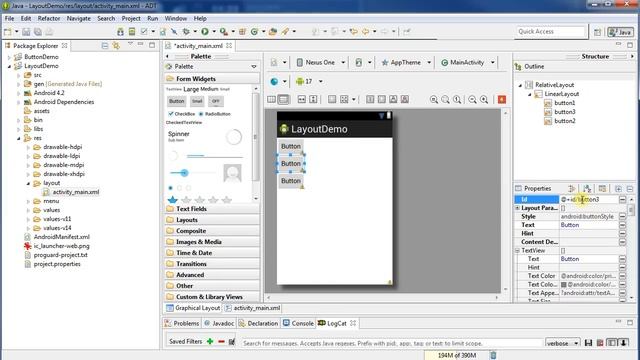Image resolution: width=640 pixels, height=360 pixels.
Task: Collapse the LinearLayout node in Outline
Action: pyautogui.click(x=530, y=94)
